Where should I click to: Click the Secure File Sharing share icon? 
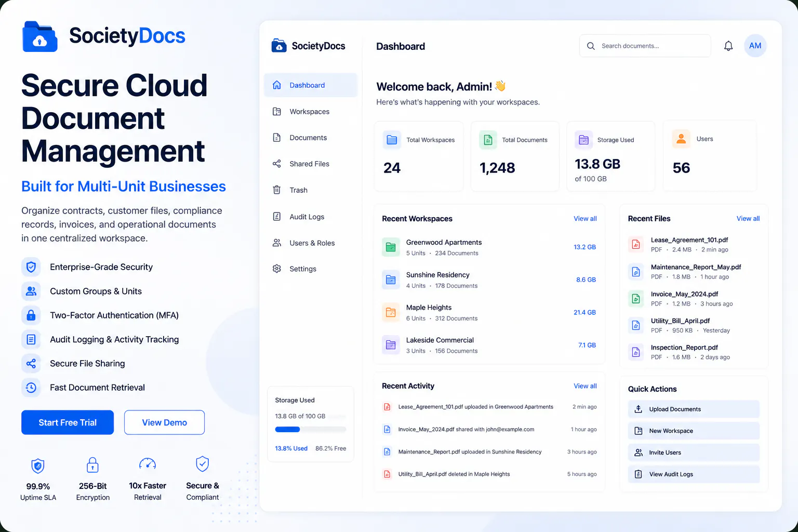31,364
